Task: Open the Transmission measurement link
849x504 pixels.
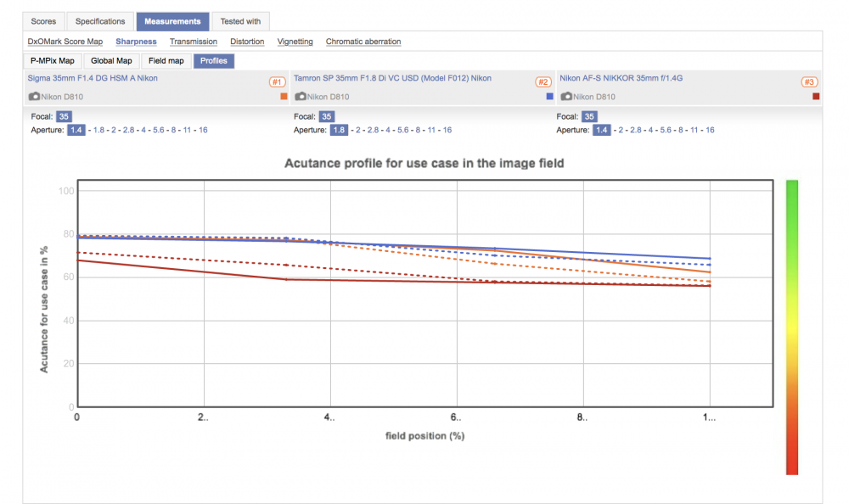Action: (194, 41)
